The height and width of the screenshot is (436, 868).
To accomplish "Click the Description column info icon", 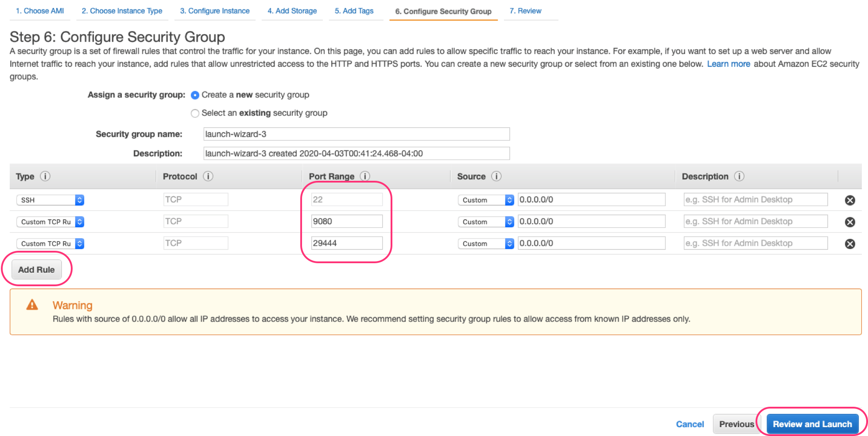I will pos(739,176).
